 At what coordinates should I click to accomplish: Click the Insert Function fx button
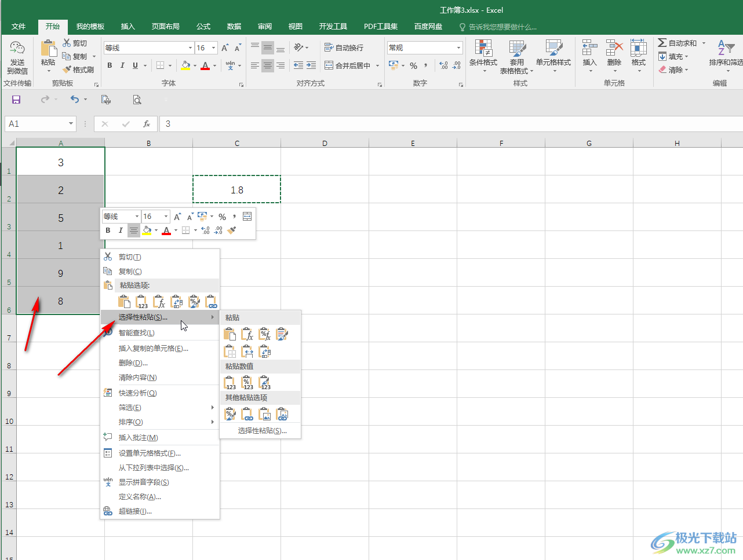[147, 124]
